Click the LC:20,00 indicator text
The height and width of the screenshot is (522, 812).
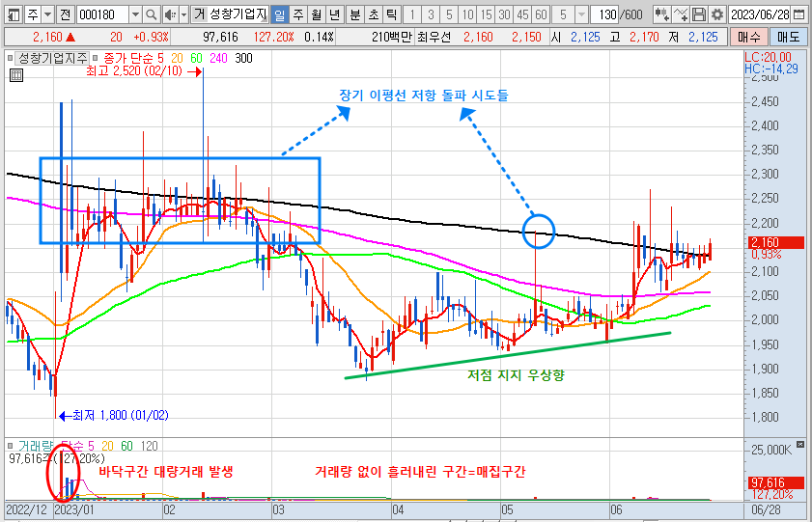tap(768, 57)
